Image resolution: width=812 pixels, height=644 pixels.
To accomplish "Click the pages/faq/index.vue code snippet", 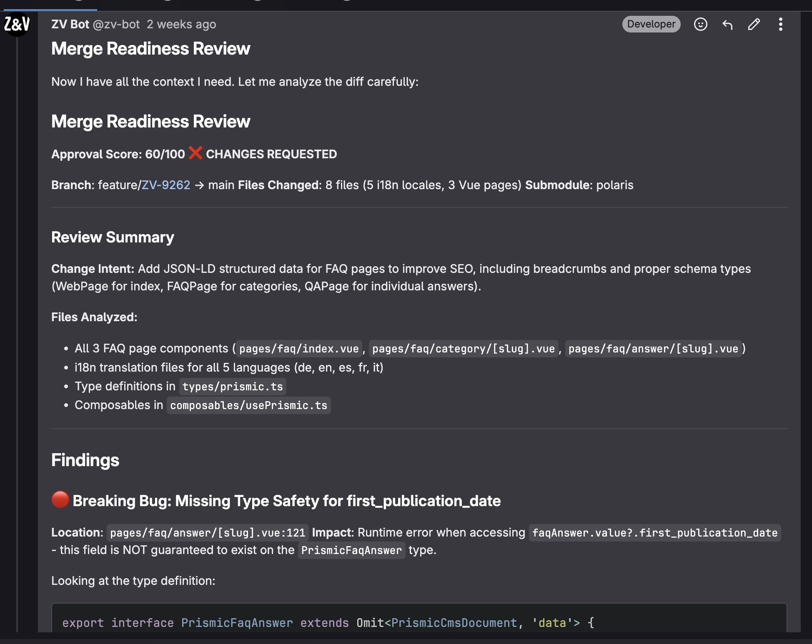I will [299, 349].
